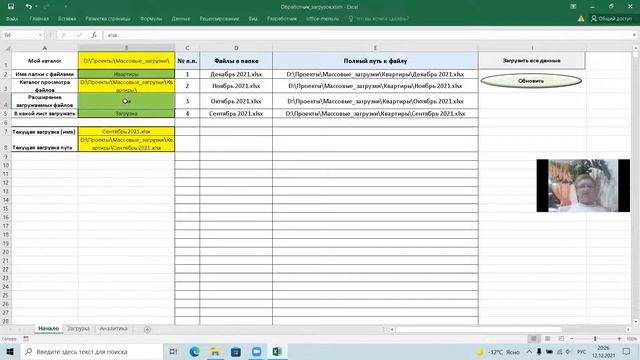This screenshot has height=360, width=640.
Task: Click the Insert Function fx icon
Action: [94, 36]
